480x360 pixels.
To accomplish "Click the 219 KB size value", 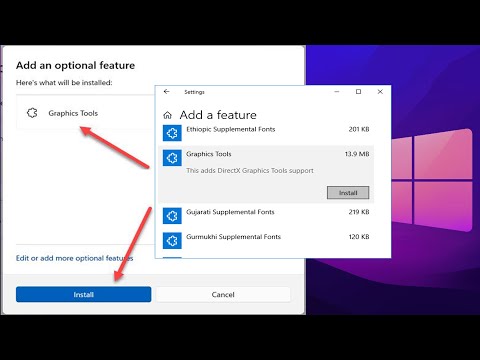I will [x=359, y=212].
